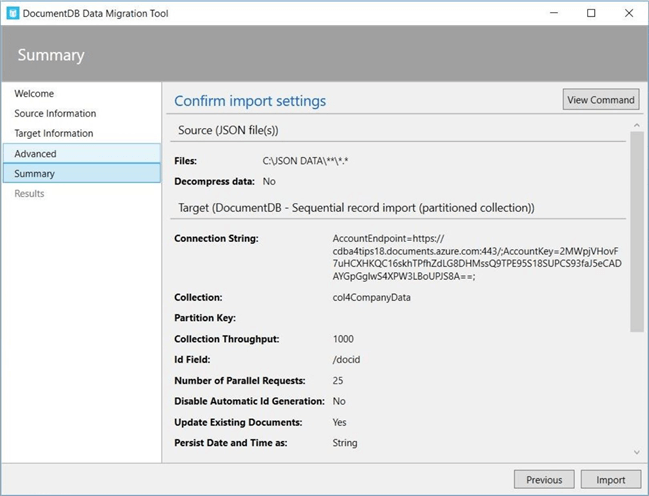This screenshot has height=496, width=649.
Task: Click the DocumentDB app icon in title bar
Action: (x=13, y=13)
